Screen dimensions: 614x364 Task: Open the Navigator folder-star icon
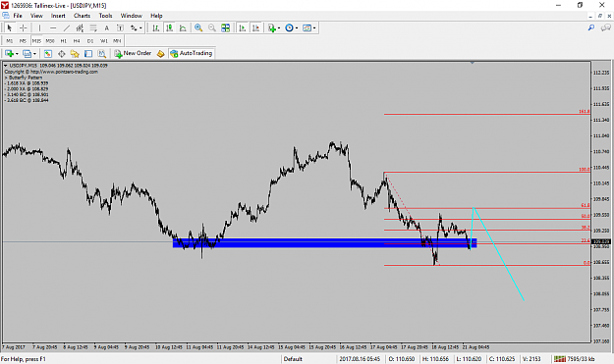tap(75, 54)
